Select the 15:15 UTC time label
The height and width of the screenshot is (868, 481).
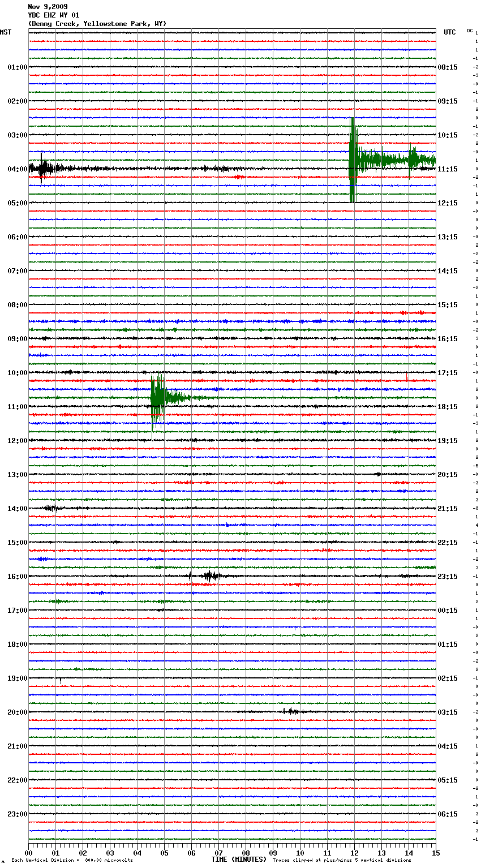pos(448,305)
